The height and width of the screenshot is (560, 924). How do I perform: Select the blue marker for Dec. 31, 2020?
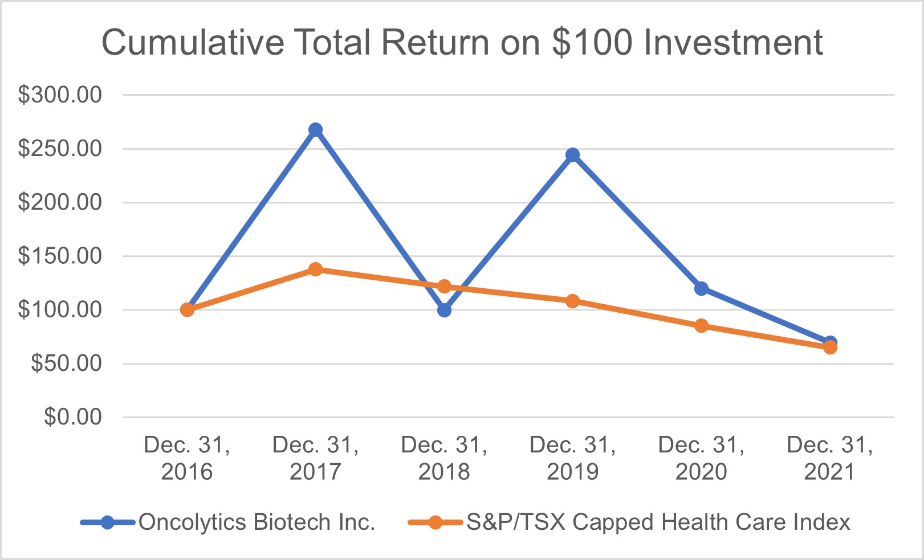coord(702,288)
